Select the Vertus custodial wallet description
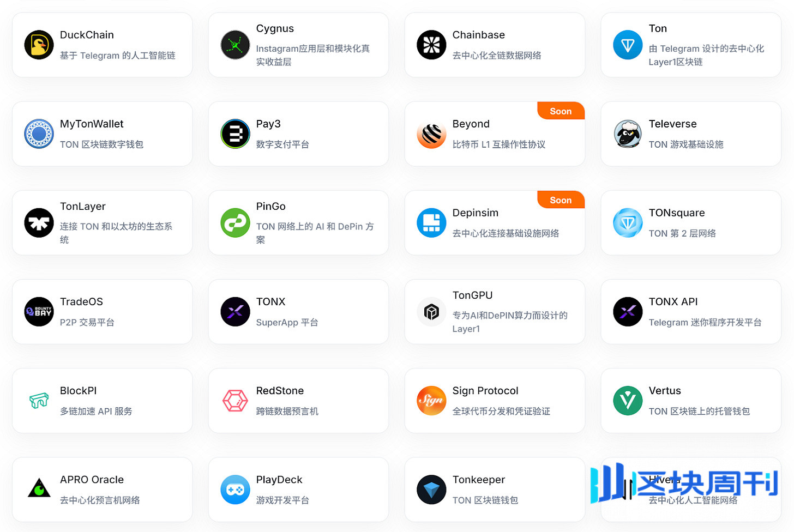 tap(699, 411)
